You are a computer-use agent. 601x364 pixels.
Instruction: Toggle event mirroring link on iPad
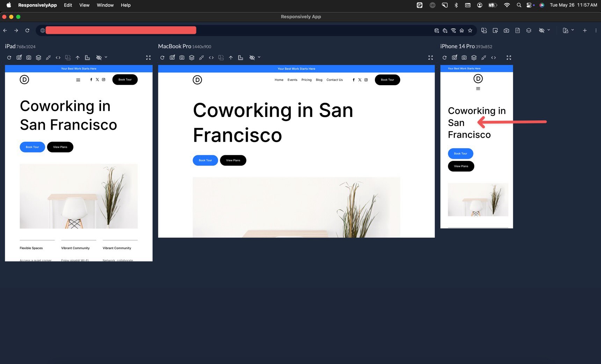click(x=48, y=58)
